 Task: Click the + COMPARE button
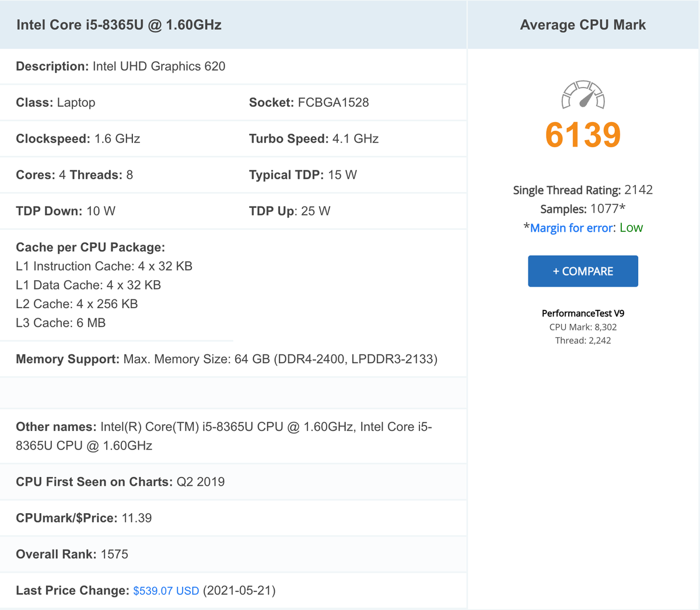(x=583, y=271)
